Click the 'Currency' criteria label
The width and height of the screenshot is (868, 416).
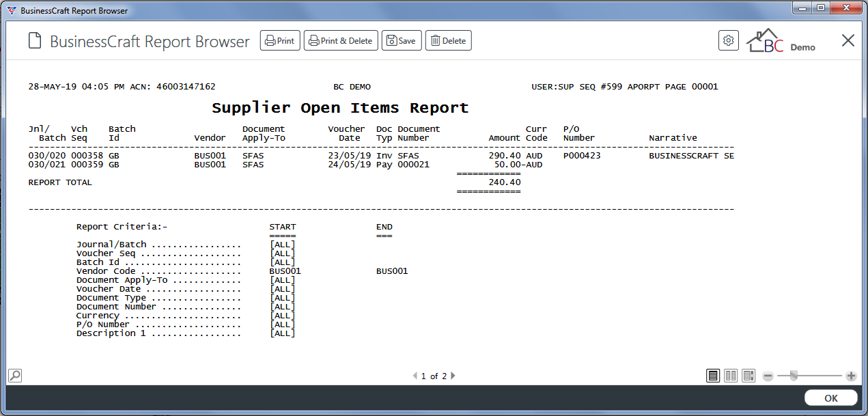point(98,316)
